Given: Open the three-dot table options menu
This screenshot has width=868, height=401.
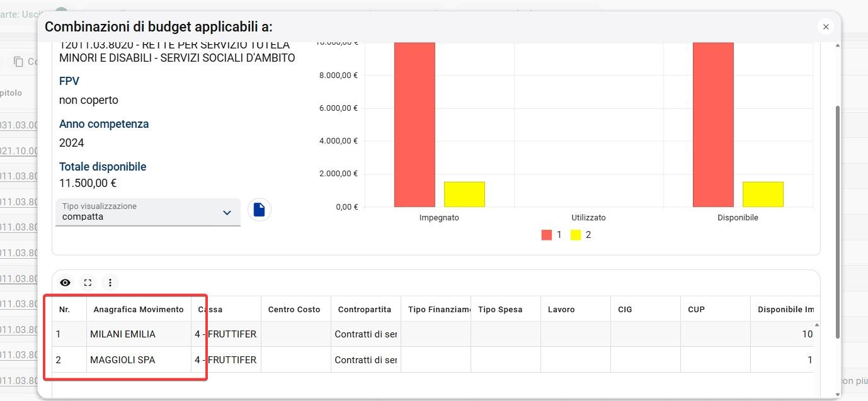Looking at the screenshot, I should [x=110, y=283].
